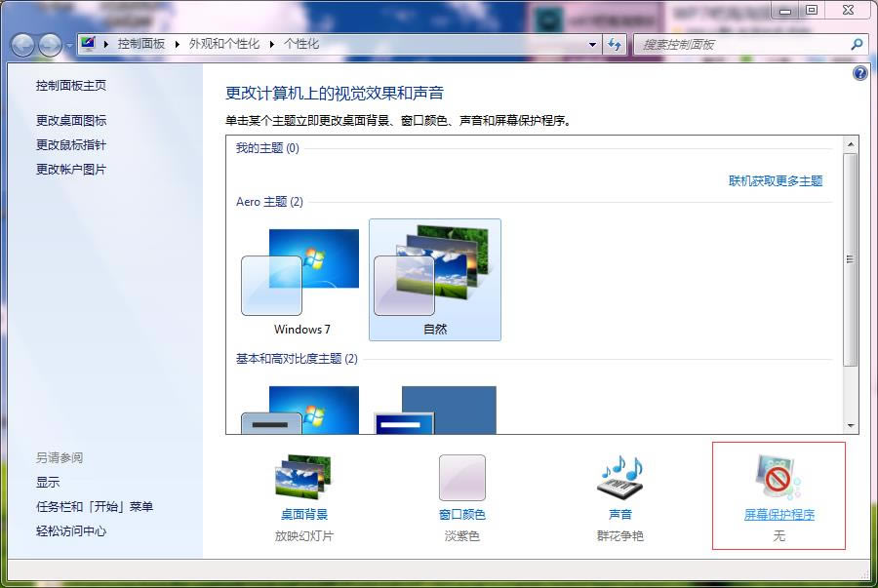878x588 pixels.
Task: Click the back navigation arrow button
Action: pyautogui.click(x=21, y=45)
